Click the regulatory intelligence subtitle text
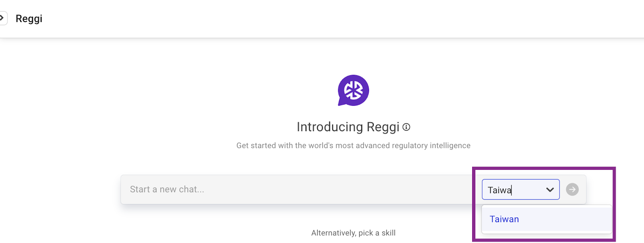This screenshot has width=644, height=243. click(353, 146)
